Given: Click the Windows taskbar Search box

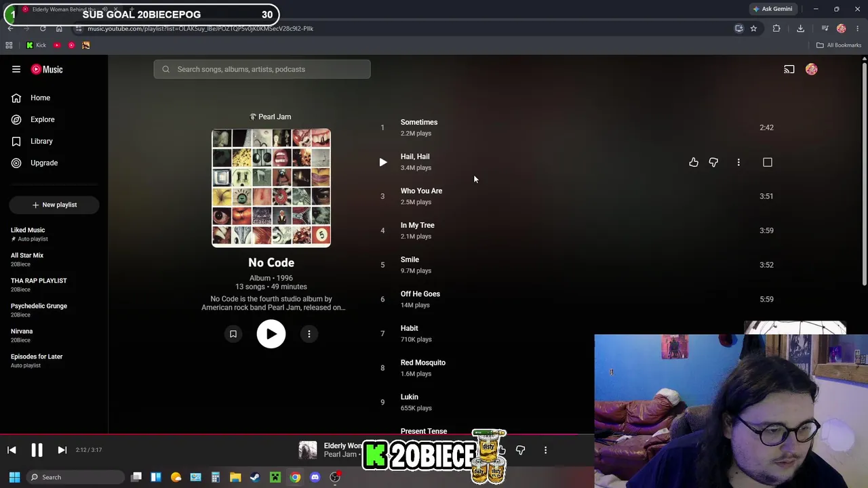Looking at the screenshot, I should (76, 477).
